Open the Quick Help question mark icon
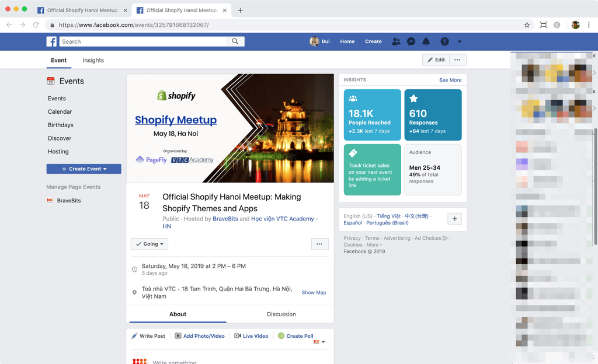Image resolution: width=598 pixels, height=364 pixels. 444,41
